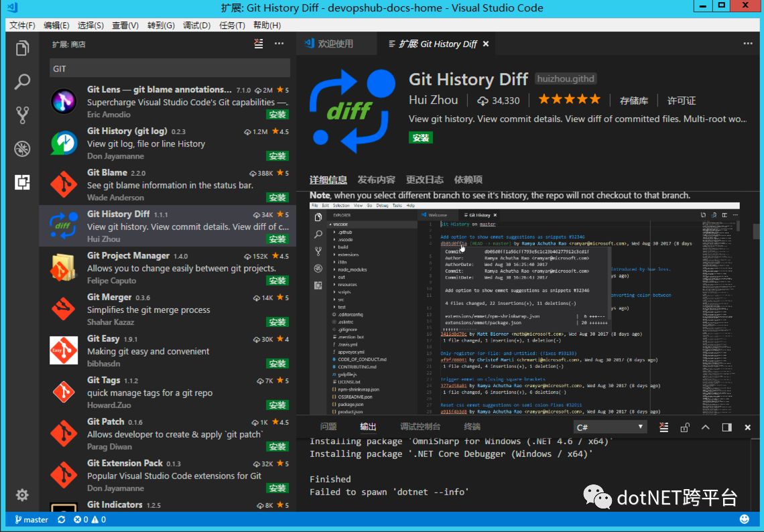Select Git Indicators in results list
Viewport: 764px width, 532px height.
click(168, 505)
